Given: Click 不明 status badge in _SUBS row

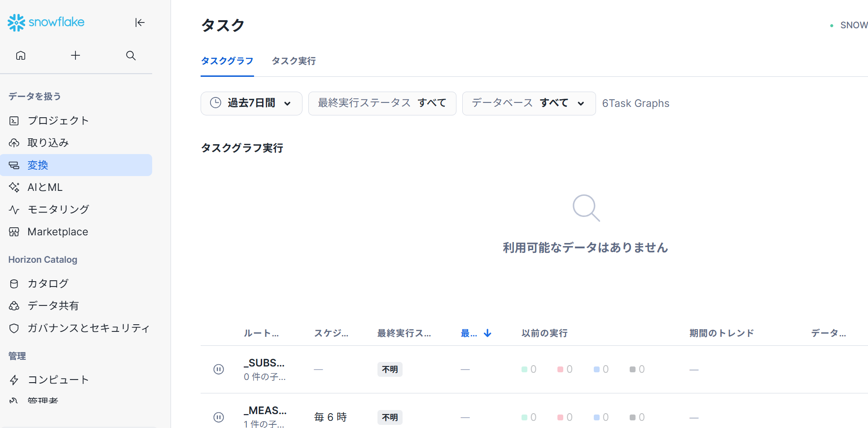Looking at the screenshot, I should pyautogui.click(x=390, y=369).
